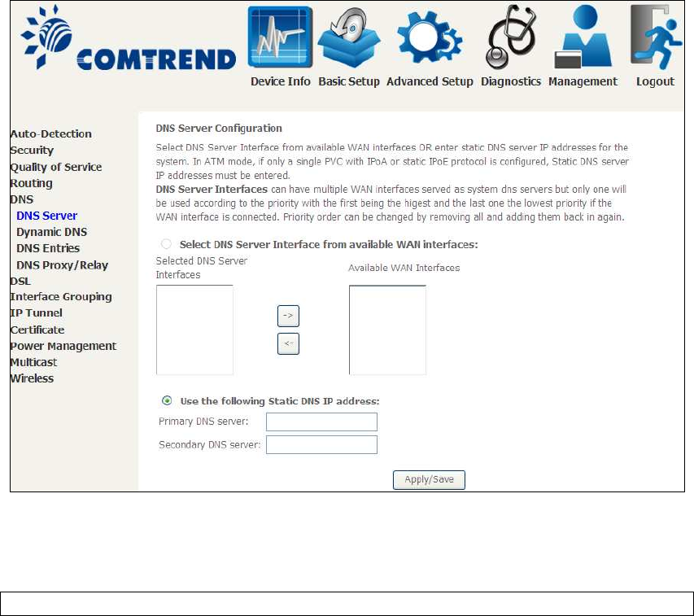This screenshot has height=616, width=694.
Task: Open the Basic Setup box icon
Action: pyautogui.click(x=349, y=38)
